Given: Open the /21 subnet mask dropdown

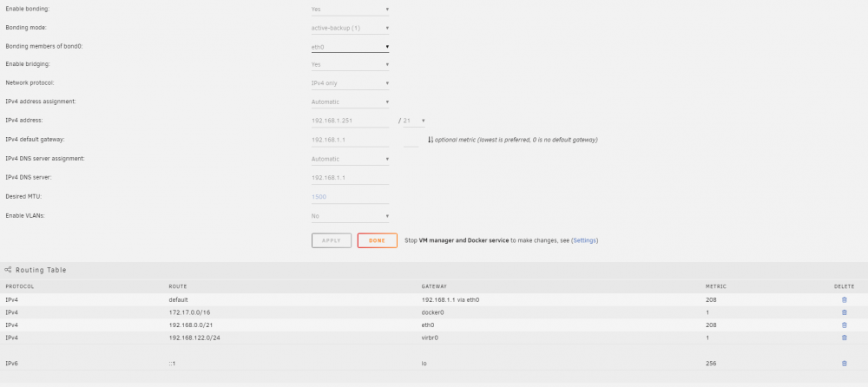Looking at the screenshot, I should pyautogui.click(x=414, y=121).
